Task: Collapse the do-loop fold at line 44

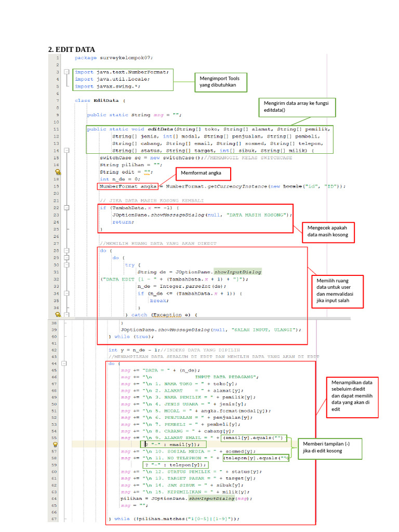Action: coord(64,363)
